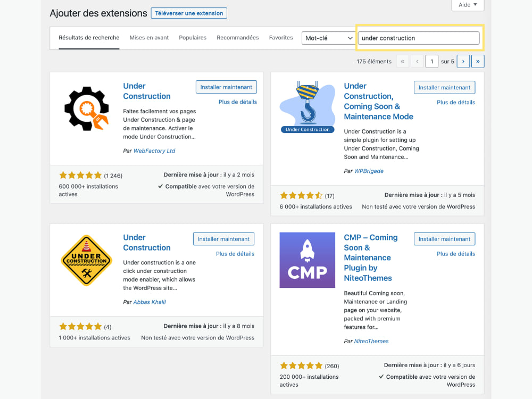Viewport: 532px width, 399px height.
Task: Click 'Dernière mise à jour : il y a 6 jours'
Action: pos(429,365)
